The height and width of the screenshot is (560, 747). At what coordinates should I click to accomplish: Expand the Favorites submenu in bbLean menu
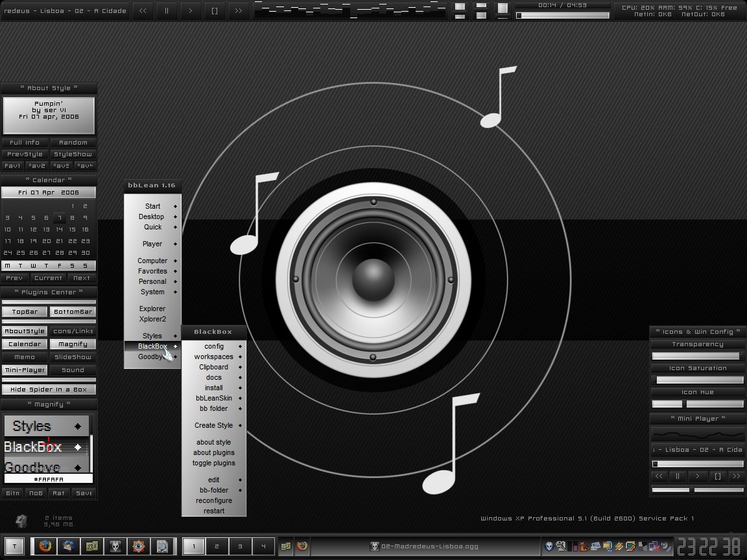point(152,271)
